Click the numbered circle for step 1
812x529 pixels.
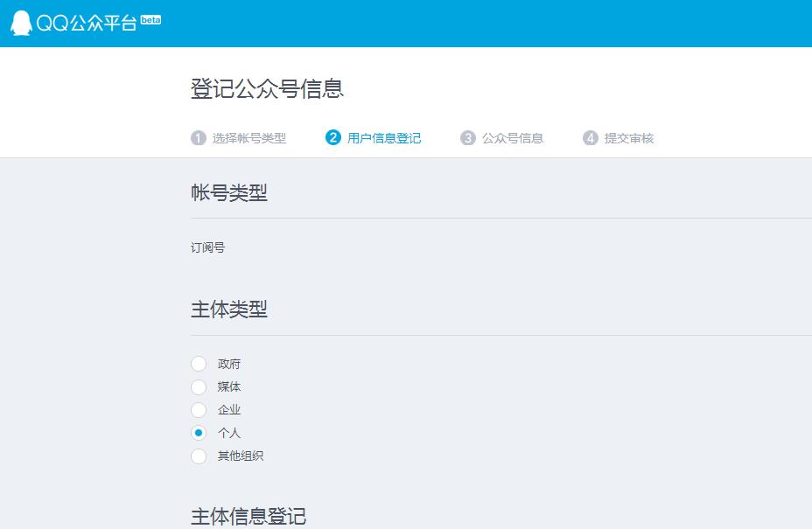tap(198, 137)
